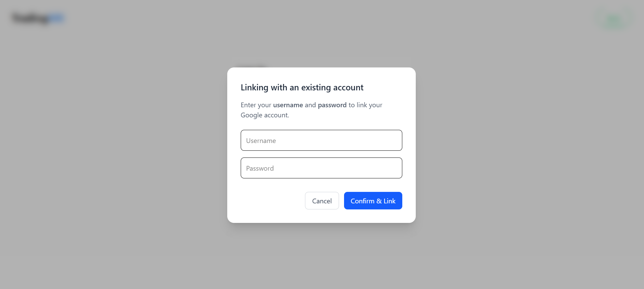Click the bold "password" word in instructions
This screenshot has height=289, width=644.
coord(332,105)
